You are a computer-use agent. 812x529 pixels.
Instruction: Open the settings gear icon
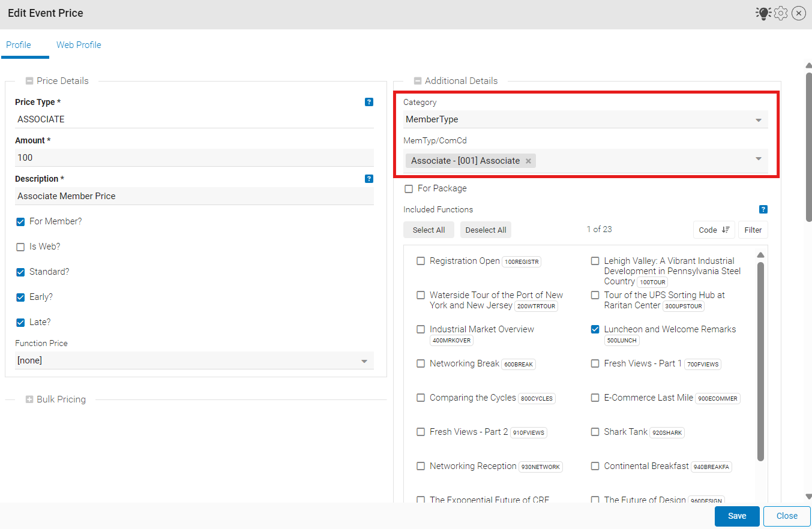780,13
